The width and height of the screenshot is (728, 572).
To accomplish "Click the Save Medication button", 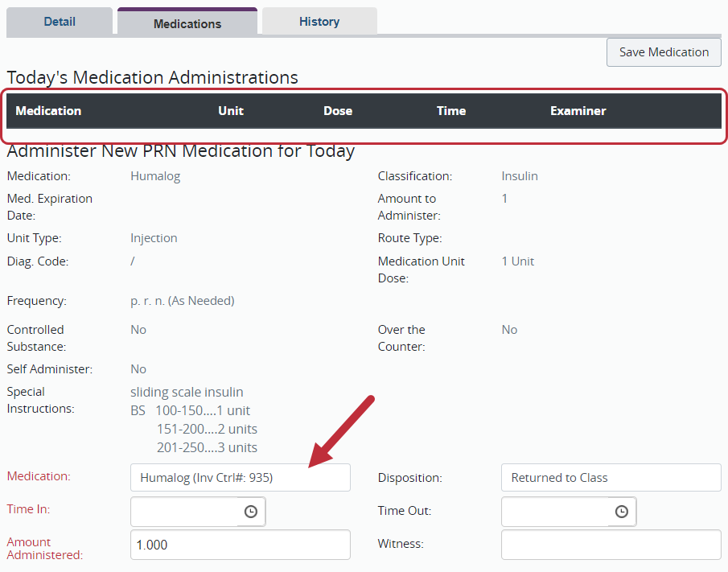I will click(664, 52).
